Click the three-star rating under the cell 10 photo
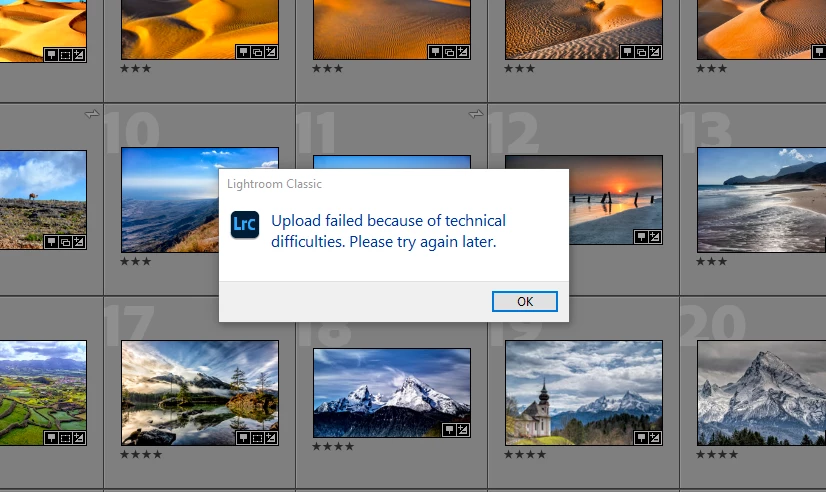 point(135,261)
